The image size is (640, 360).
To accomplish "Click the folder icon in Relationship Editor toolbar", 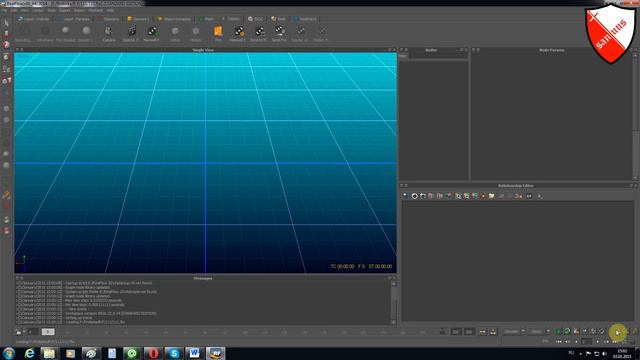I will (x=491, y=196).
